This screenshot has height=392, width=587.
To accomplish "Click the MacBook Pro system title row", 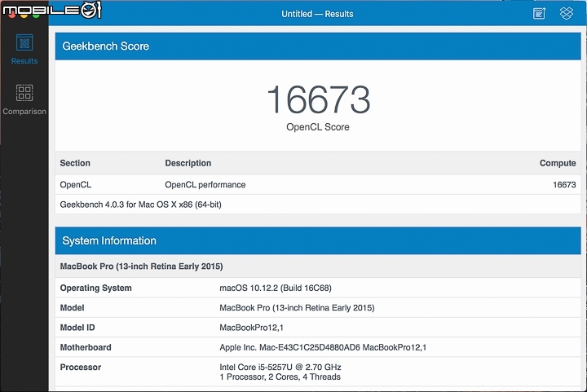I will pyautogui.click(x=318, y=266).
